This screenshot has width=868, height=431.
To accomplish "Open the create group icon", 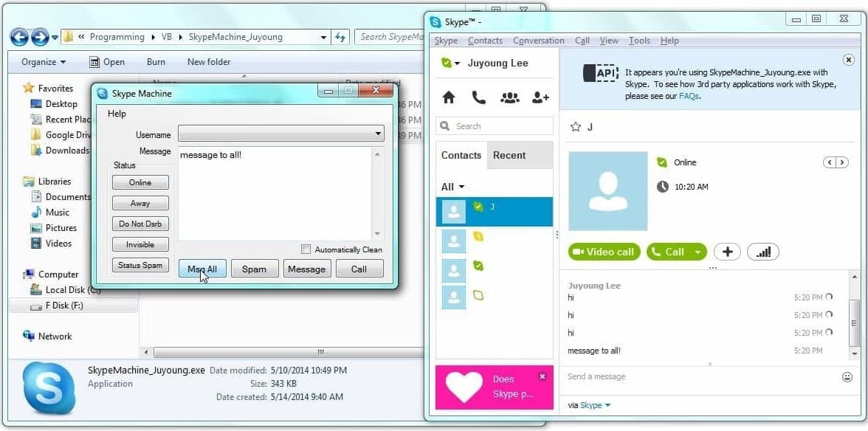I will coord(509,97).
